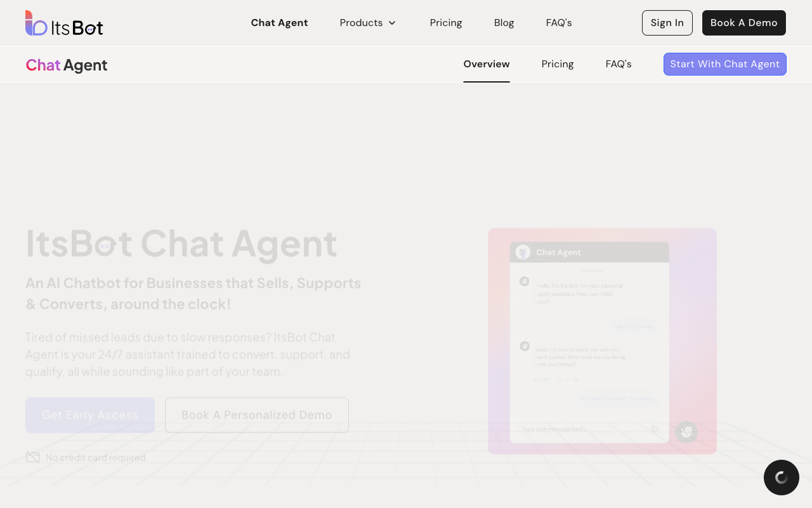The width and height of the screenshot is (812, 508).
Task: Click the edit pencil icon below the bot message
Action: point(567,380)
